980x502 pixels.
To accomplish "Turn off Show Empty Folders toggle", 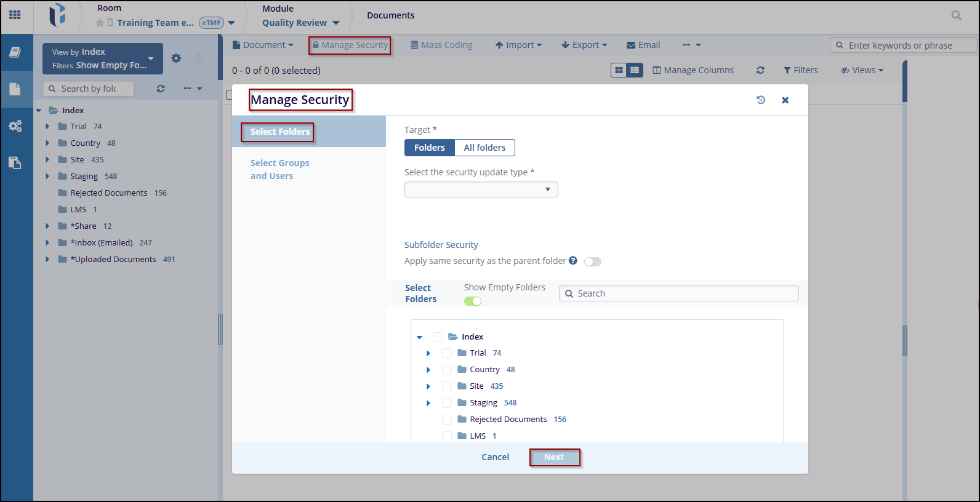I will point(473,301).
